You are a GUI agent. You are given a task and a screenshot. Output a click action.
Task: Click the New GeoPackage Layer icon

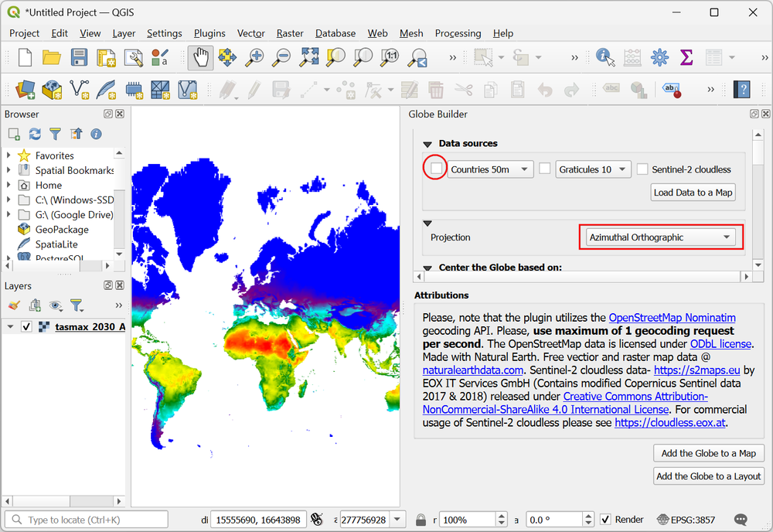click(x=52, y=90)
